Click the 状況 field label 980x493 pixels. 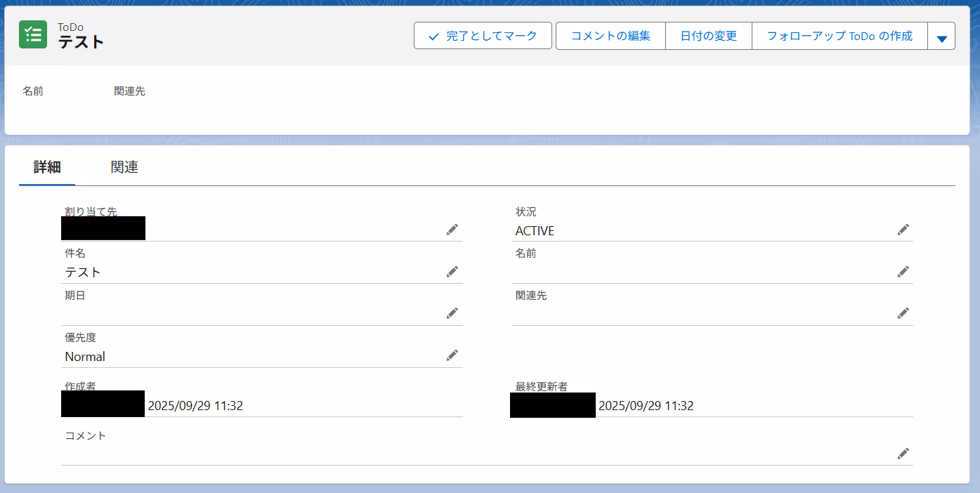tap(526, 211)
